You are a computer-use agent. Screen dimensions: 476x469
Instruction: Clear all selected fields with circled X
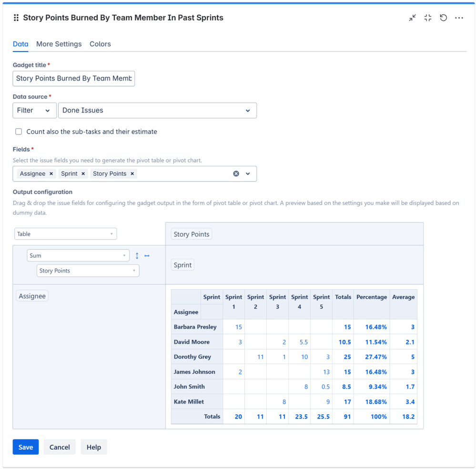[x=236, y=174]
